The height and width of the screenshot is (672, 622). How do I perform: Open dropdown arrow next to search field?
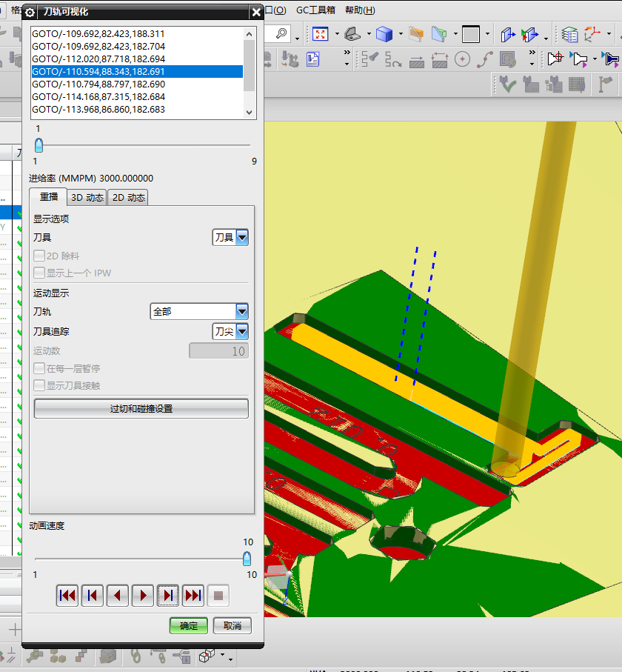click(x=297, y=39)
